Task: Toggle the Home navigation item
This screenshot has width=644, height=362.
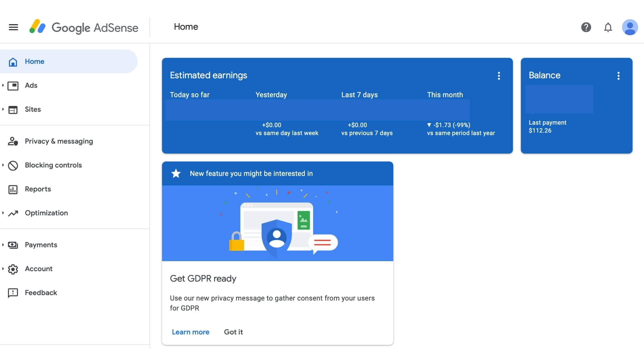Action: pyautogui.click(x=34, y=61)
